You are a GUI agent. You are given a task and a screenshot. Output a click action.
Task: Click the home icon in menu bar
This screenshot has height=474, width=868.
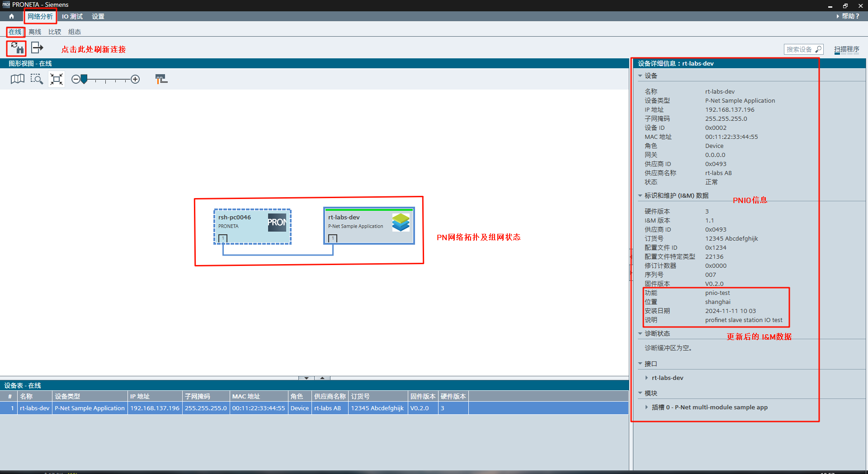point(11,16)
